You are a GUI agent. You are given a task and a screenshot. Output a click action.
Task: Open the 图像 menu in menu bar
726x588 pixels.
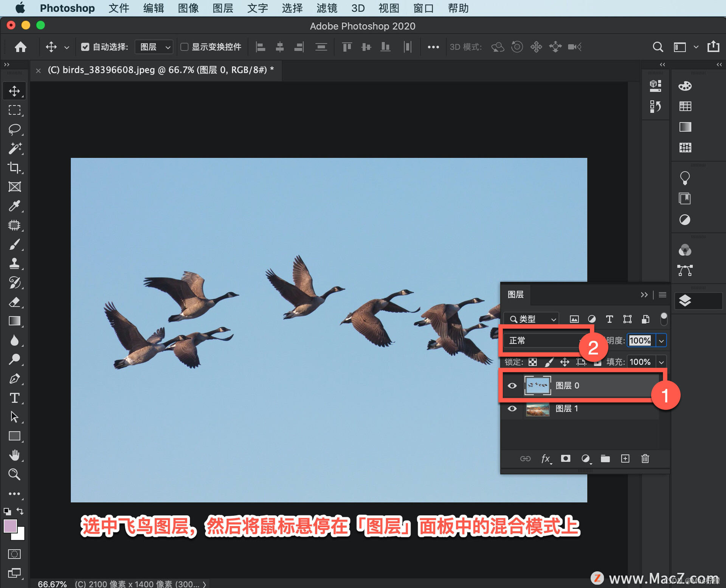click(188, 8)
